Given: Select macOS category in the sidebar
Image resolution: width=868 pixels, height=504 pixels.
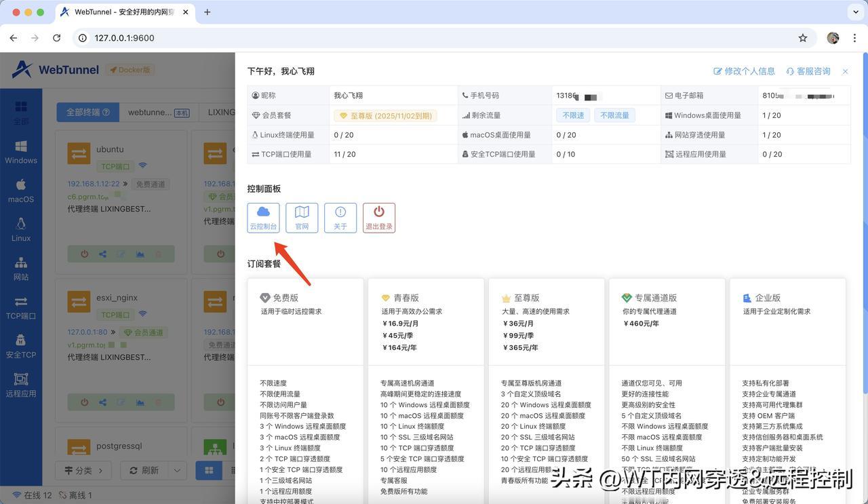Looking at the screenshot, I should point(21,191).
